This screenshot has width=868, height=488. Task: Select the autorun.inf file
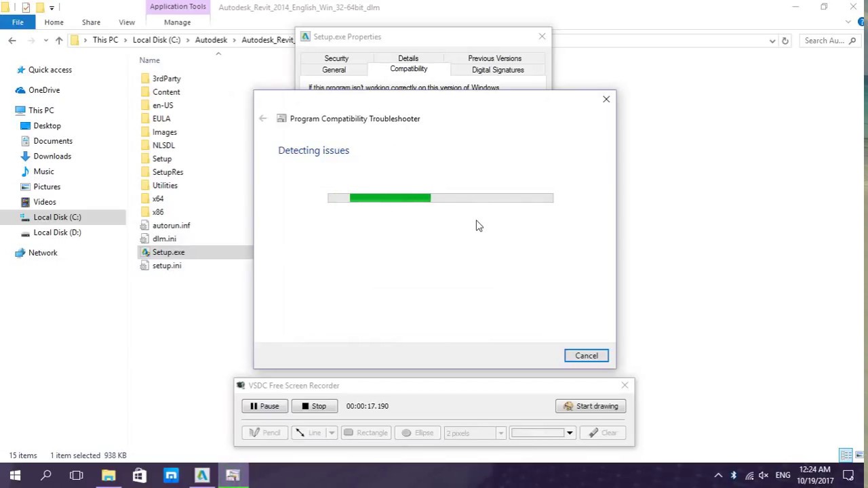[171, 226]
